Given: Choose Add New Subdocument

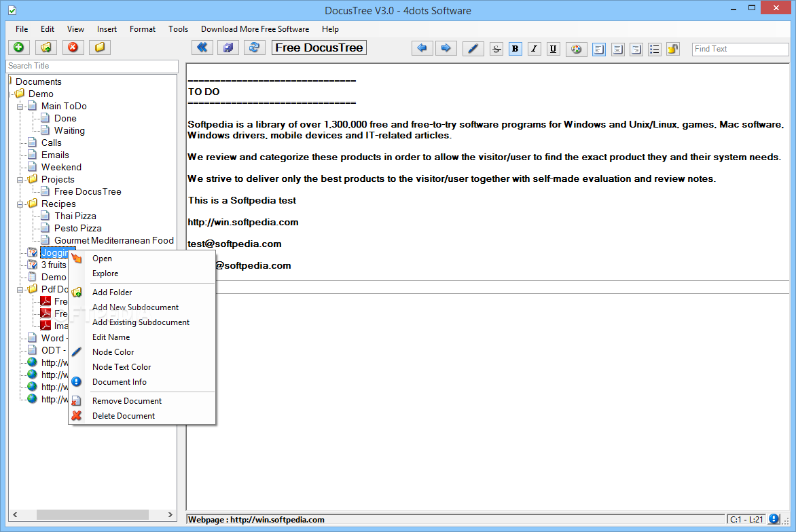Looking at the screenshot, I should [142, 307].
